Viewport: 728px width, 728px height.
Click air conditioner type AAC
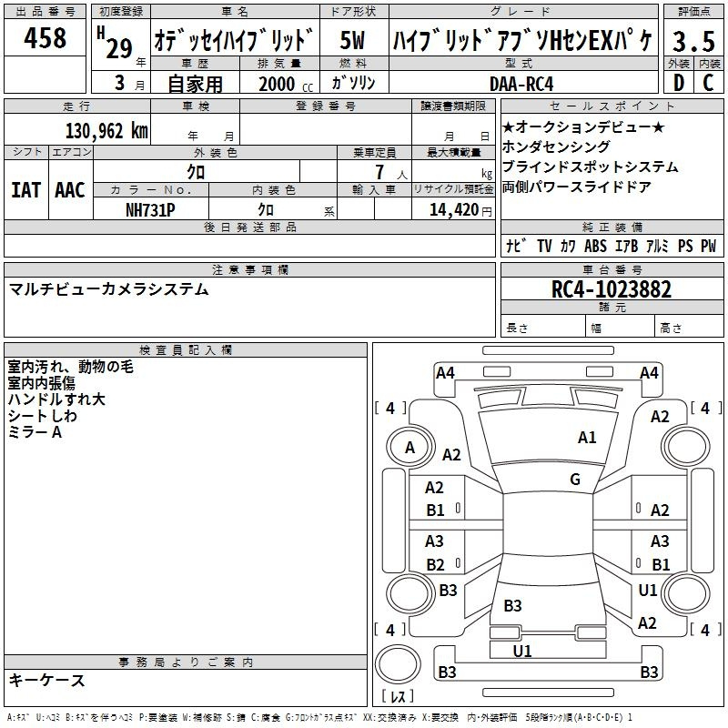click(70, 190)
